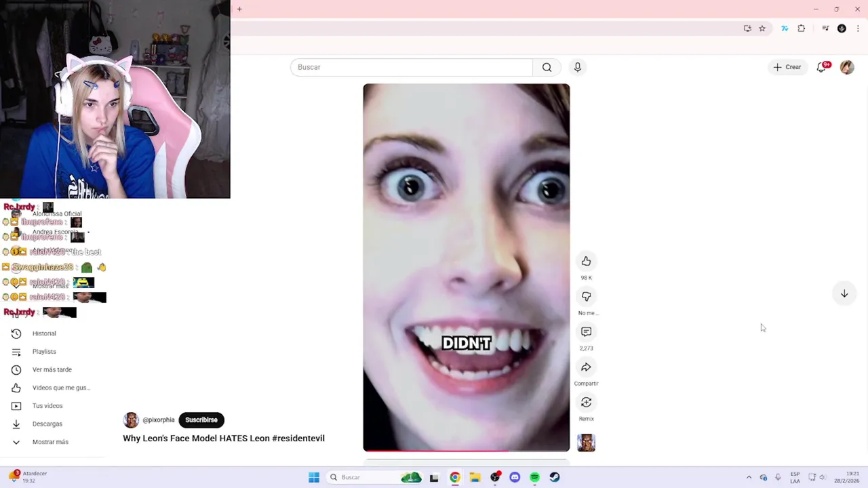Open the OBS-style app taskbar icon
Image resolution: width=868 pixels, height=488 pixels.
[495, 477]
